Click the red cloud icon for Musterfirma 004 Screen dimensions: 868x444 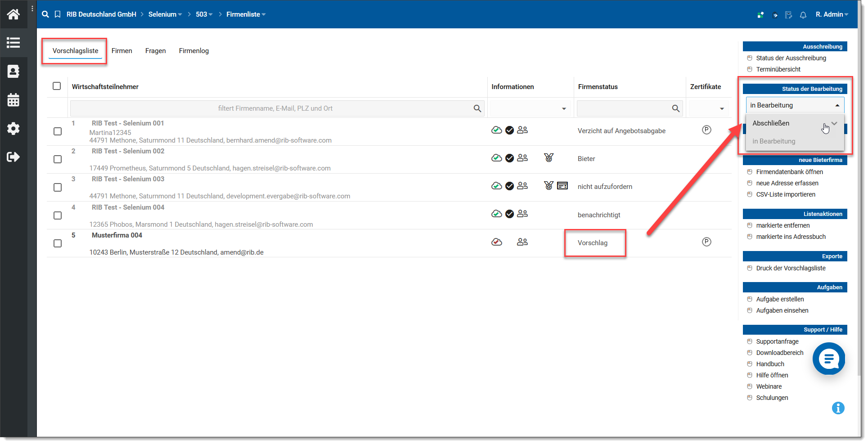497,242
